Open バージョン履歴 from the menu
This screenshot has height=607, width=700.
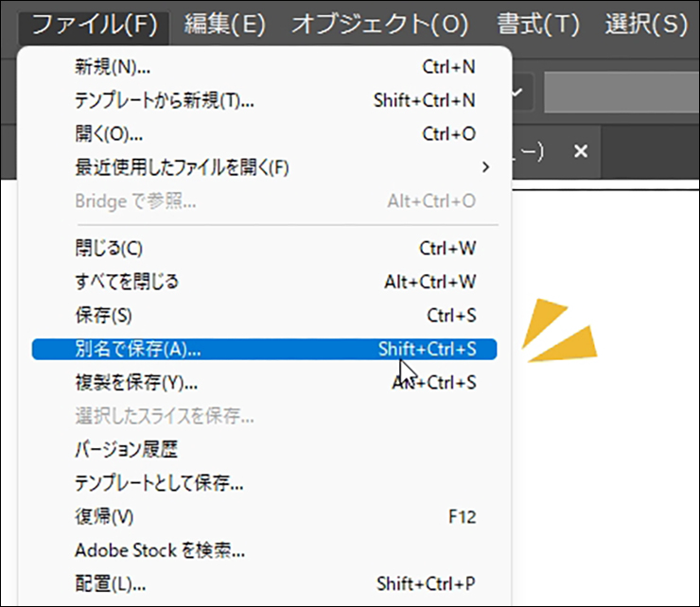coord(126,450)
